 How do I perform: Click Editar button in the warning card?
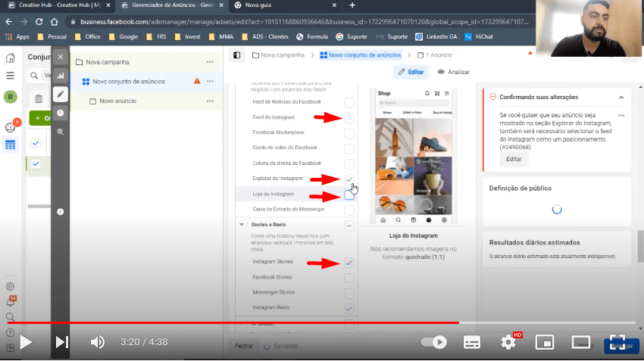coord(514,159)
